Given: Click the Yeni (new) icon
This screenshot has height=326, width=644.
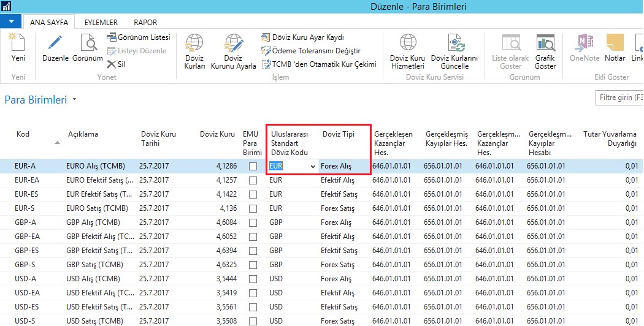Looking at the screenshot, I should [x=18, y=42].
